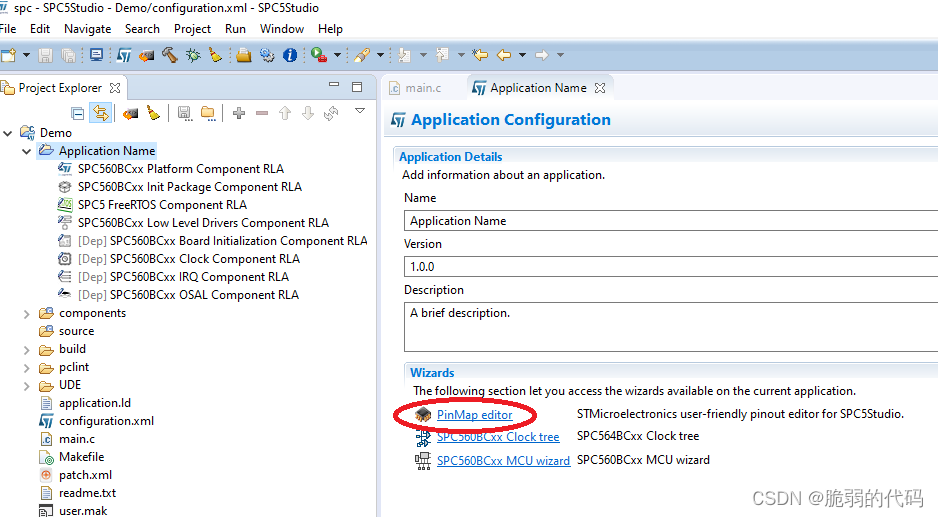Open the Search flashlight dropdown arrow

(380, 55)
